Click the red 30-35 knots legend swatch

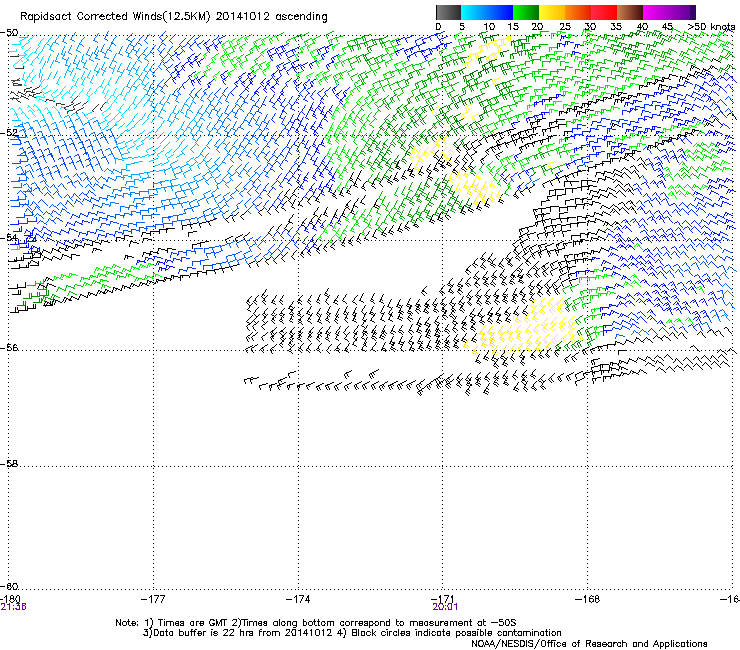coord(604,12)
